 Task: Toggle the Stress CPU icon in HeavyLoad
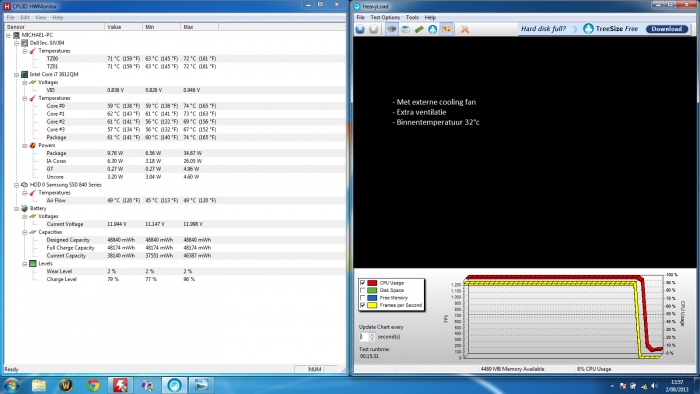pos(392,29)
